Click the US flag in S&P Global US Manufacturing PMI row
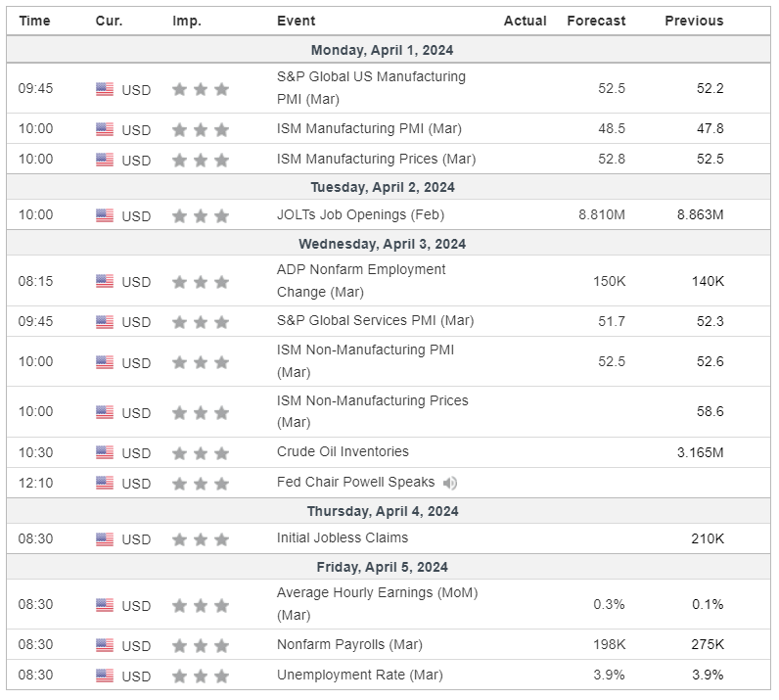Screen dimensions: 779x700 pyautogui.click(x=105, y=89)
